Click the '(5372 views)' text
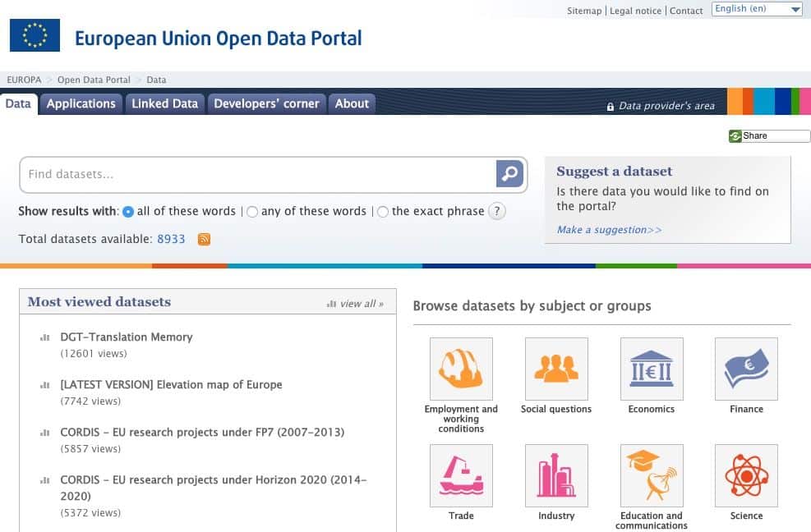The image size is (811, 532). point(90,513)
